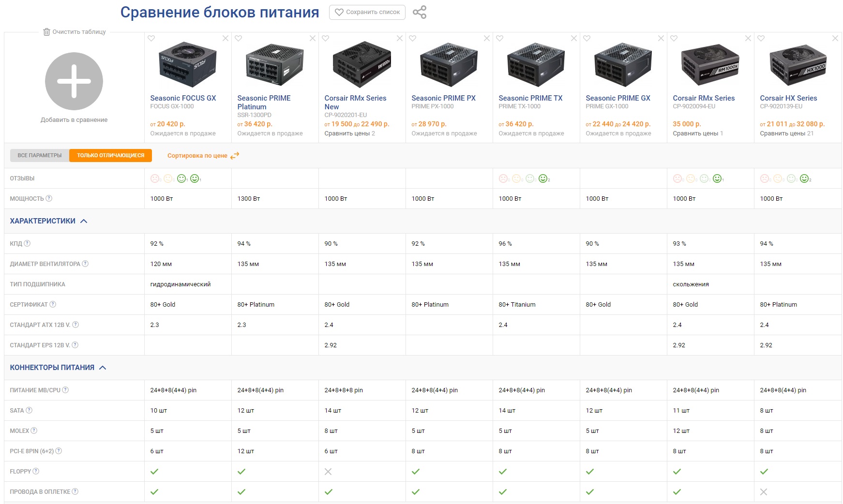This screenshot has width=843, height=504.
Task: Toggle favorite heart for Corsair RMx CP-9020094-EU
Action: click(674, 38)
